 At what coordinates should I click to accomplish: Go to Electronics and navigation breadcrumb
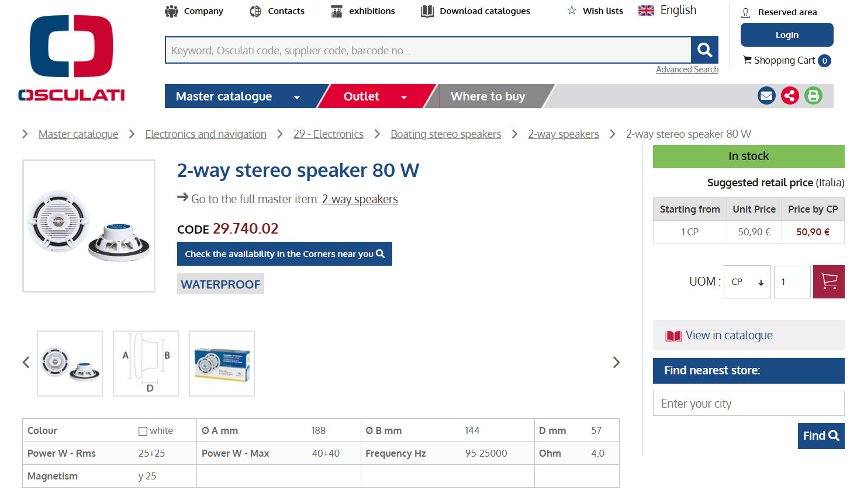(x=206, y=134)
